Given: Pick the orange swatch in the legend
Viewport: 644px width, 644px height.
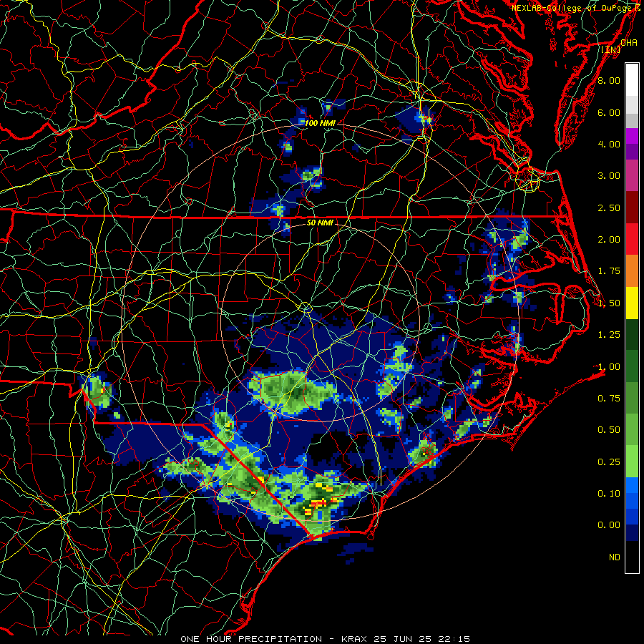Looking at the screenshot, I should 632,271.
